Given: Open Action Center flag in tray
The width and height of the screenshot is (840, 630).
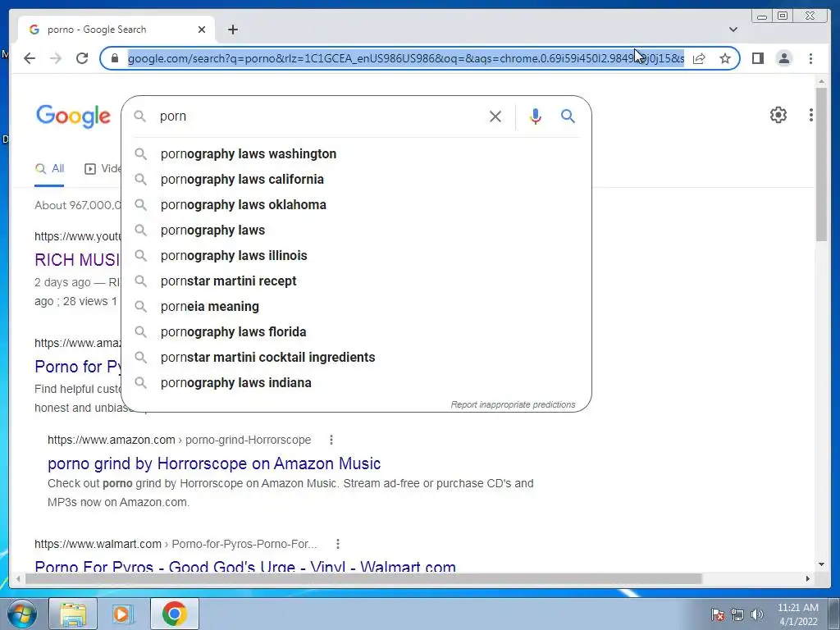Looking at the screenshot, I should 718,614.
